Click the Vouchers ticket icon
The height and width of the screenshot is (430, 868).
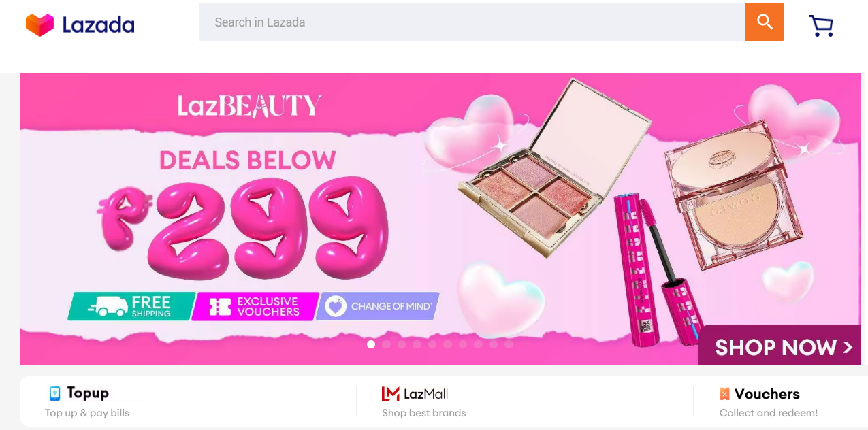724,394
